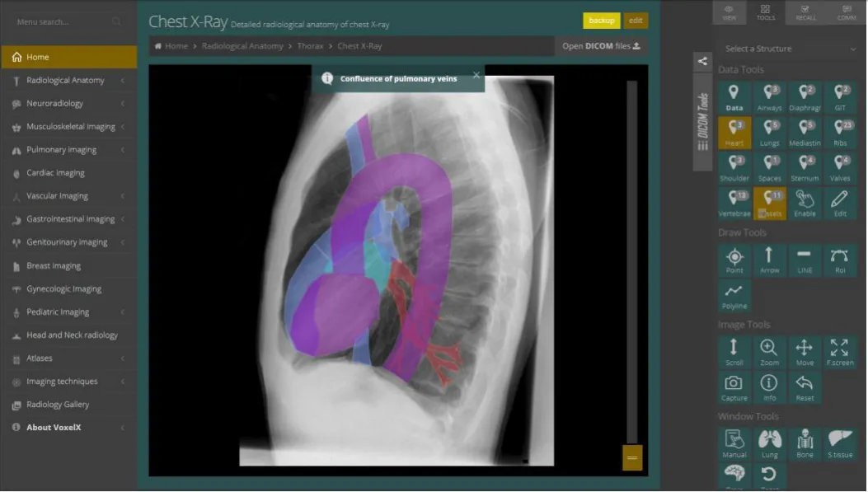This screenshot has width=868, height=492.
Task: Expand the Vascular Imaging menu
Action: [x=68, y=196]
